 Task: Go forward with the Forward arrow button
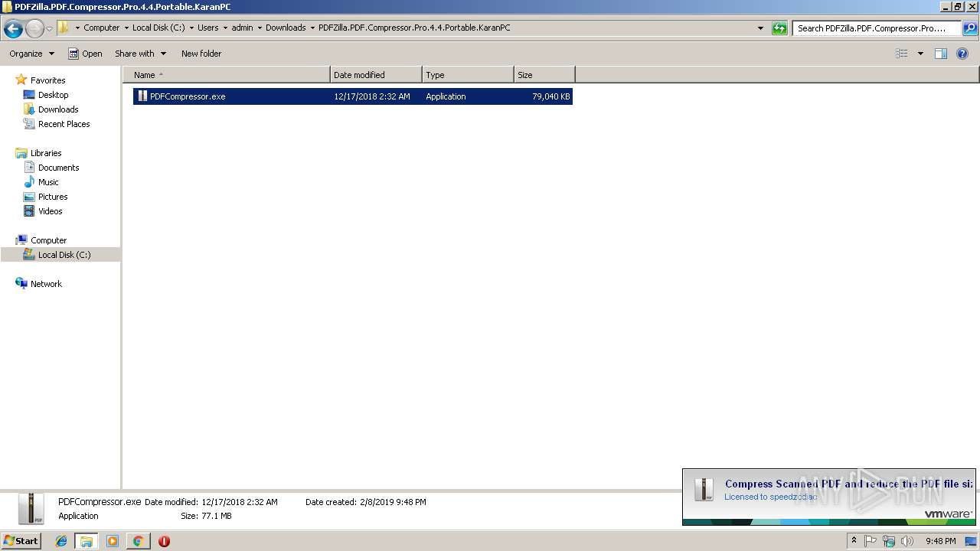[x=34, y=29]
